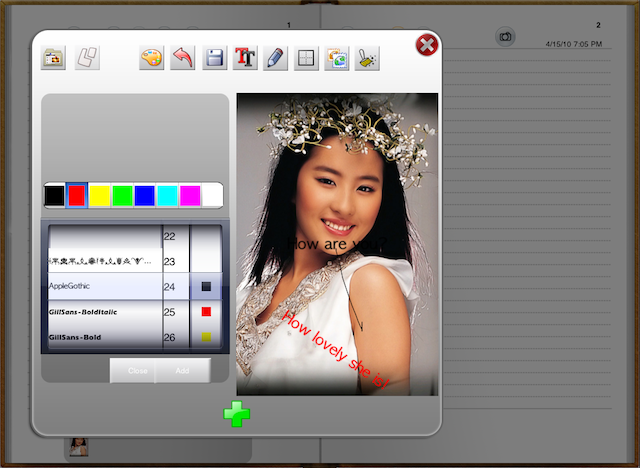Choose the pencil drawing tool

pos(275,58)
